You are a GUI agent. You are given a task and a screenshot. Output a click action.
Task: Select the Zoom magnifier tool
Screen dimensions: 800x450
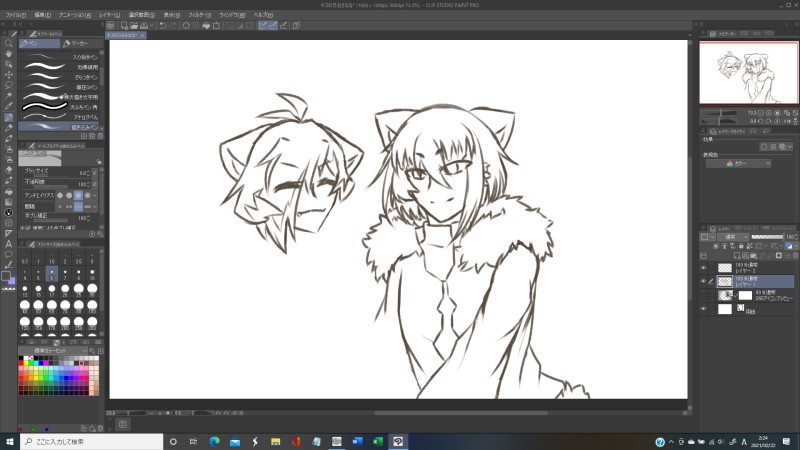[8, 43]
